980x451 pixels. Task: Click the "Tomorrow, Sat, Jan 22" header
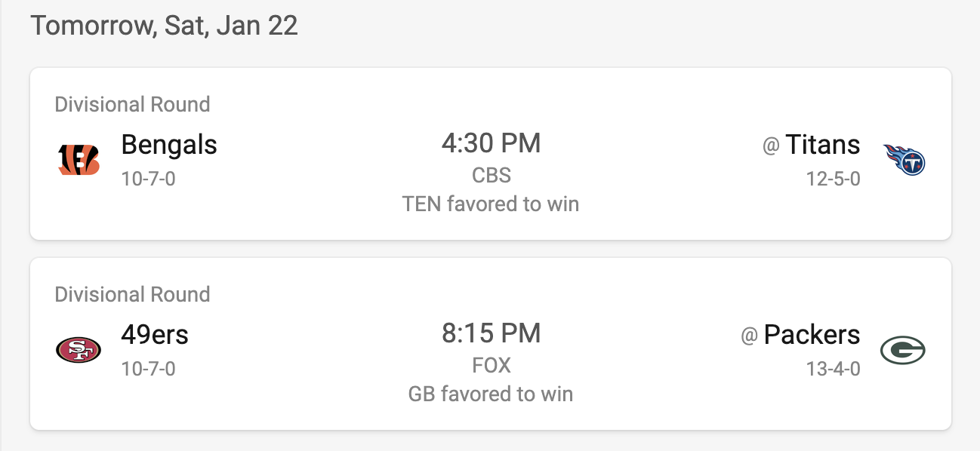164,26
